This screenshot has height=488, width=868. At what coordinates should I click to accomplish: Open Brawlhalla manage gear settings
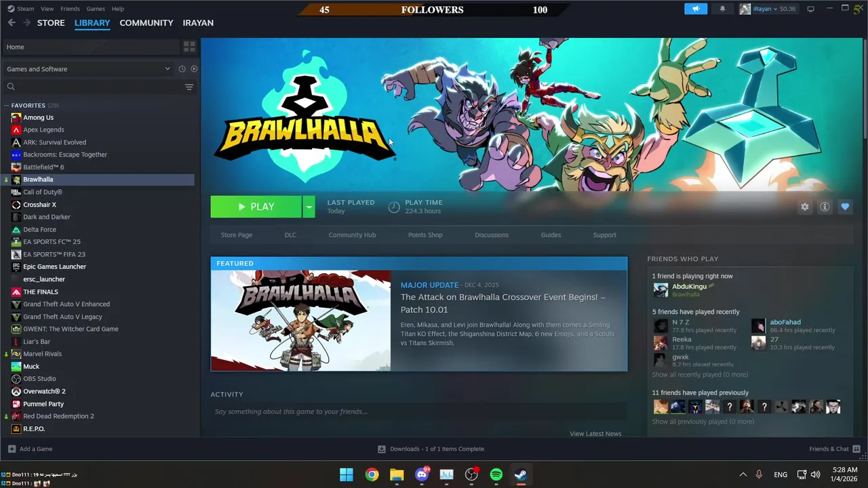pos(805,207)
